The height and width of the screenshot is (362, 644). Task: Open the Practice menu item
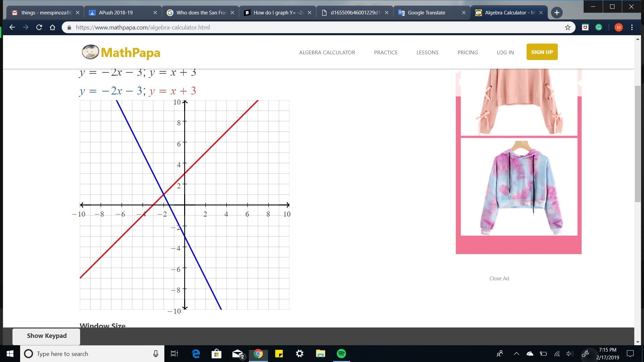tap(386, 52)
